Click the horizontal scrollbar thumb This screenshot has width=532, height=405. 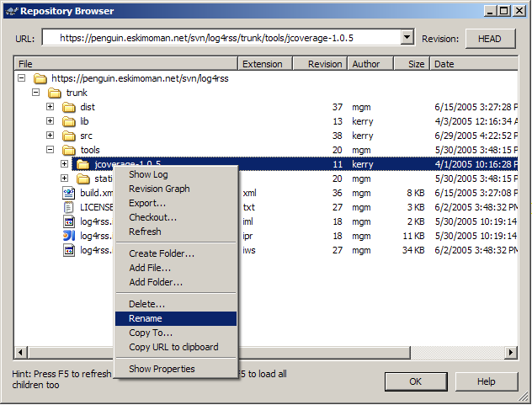[x=219, y=353]
